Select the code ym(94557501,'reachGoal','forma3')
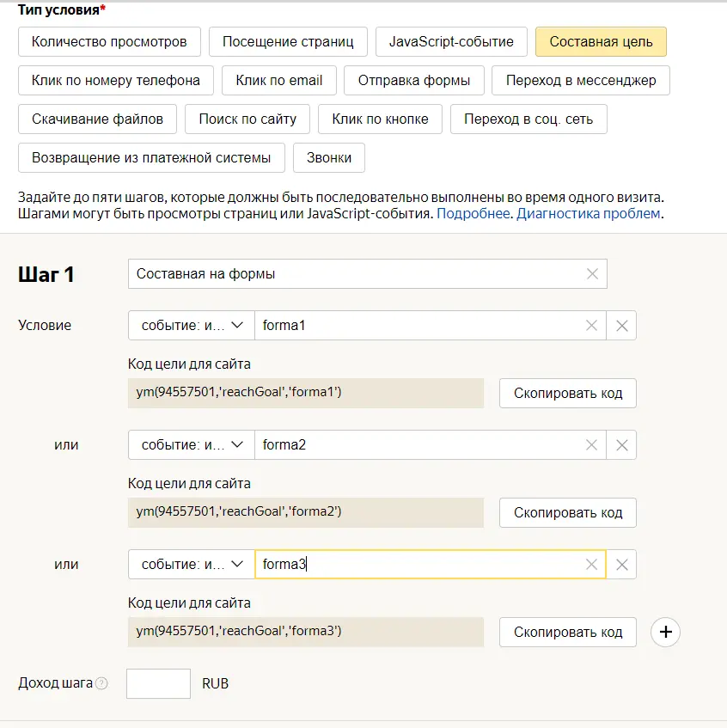The image size is (727, 728). click(x=239, y=631)
